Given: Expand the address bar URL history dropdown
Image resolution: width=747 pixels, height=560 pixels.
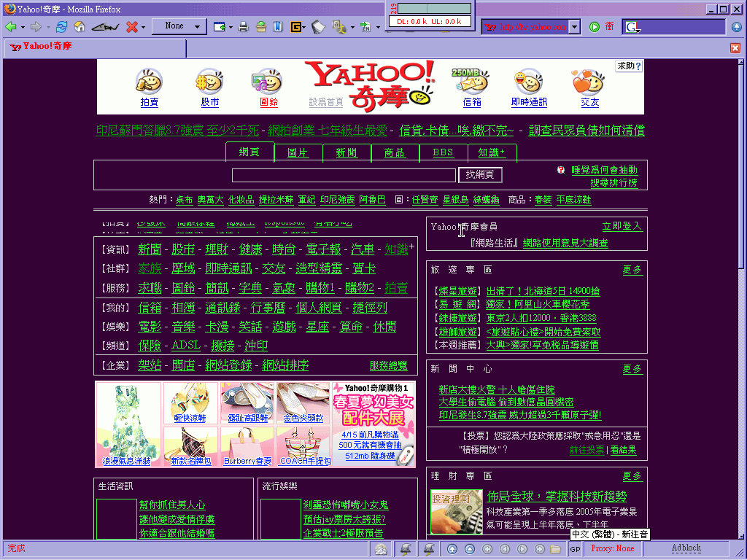Looking at the screenshot, I should (x=575, y=27).
